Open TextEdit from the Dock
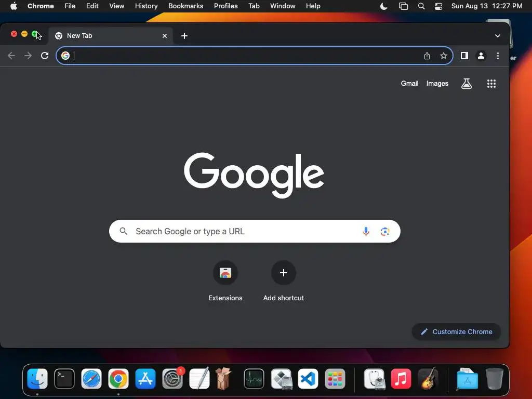The width and height of the screenshot is (532, 399). point(199,379)
